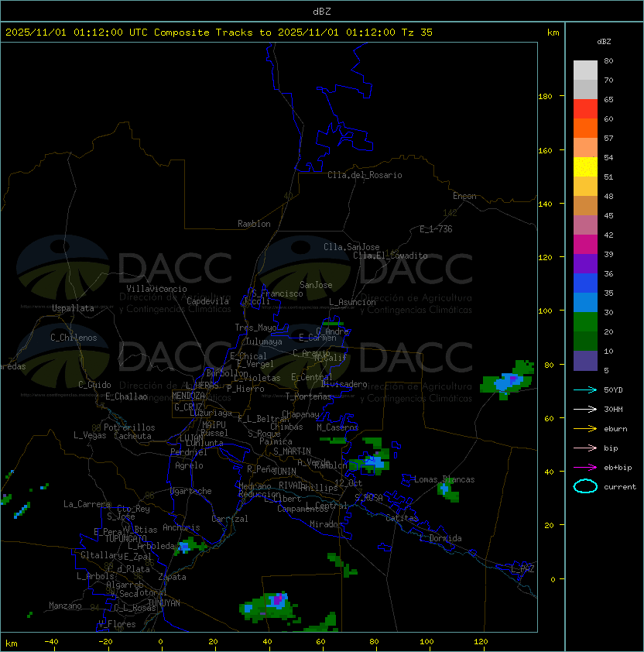This screenshot has width=644, height=652.
Task: Click the southern storm cell's purple core
Action: [x=278, y=599]
